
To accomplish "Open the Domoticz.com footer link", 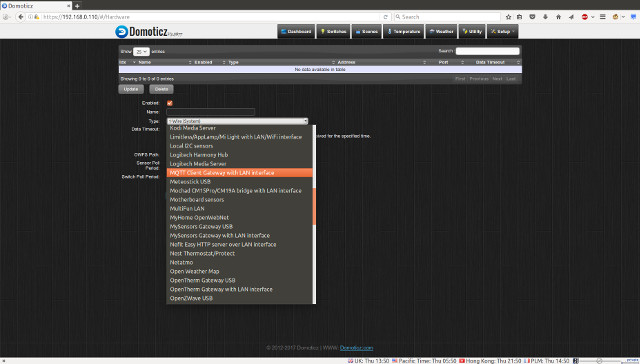I will point(356,348).
